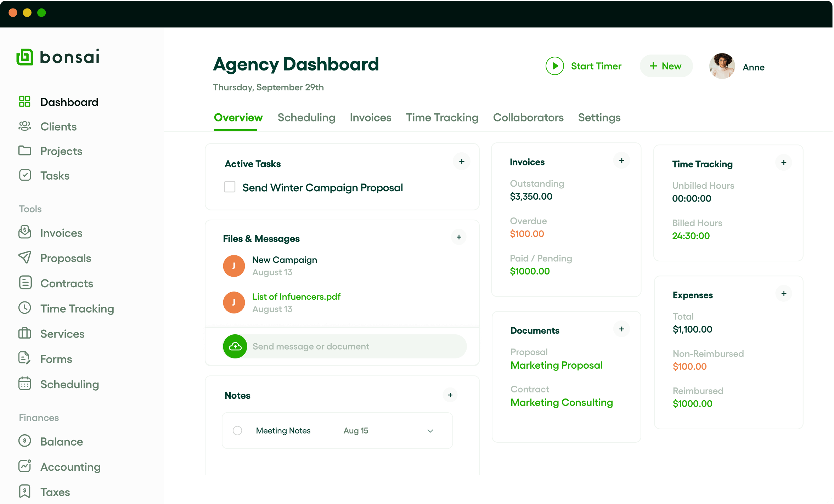834x504 pixels.
Task: Click Anne's profile avatar
Action: [x=722, y=66]
